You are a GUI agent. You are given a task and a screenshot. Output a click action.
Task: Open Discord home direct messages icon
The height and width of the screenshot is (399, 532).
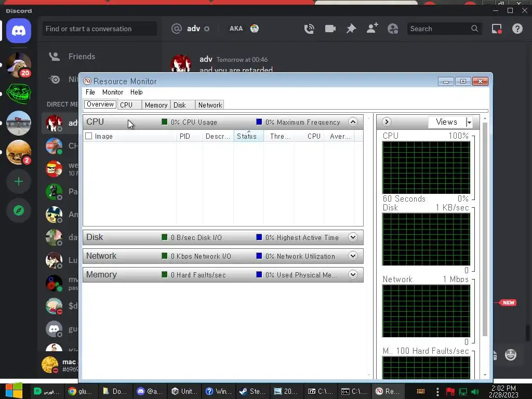(19, 31)
